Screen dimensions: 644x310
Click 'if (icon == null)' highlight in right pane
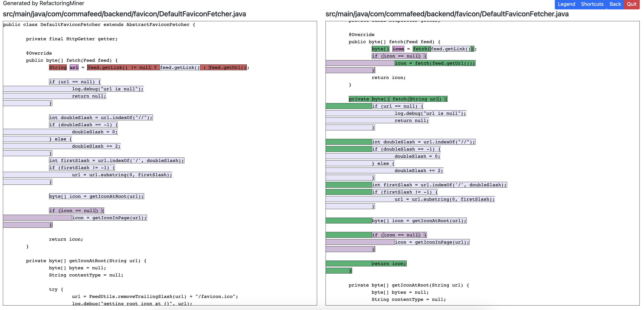point(399,235)
